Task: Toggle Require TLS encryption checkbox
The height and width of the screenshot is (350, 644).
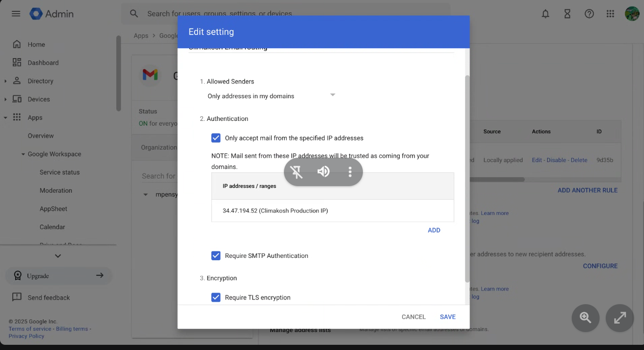Action: coord(216,298)
